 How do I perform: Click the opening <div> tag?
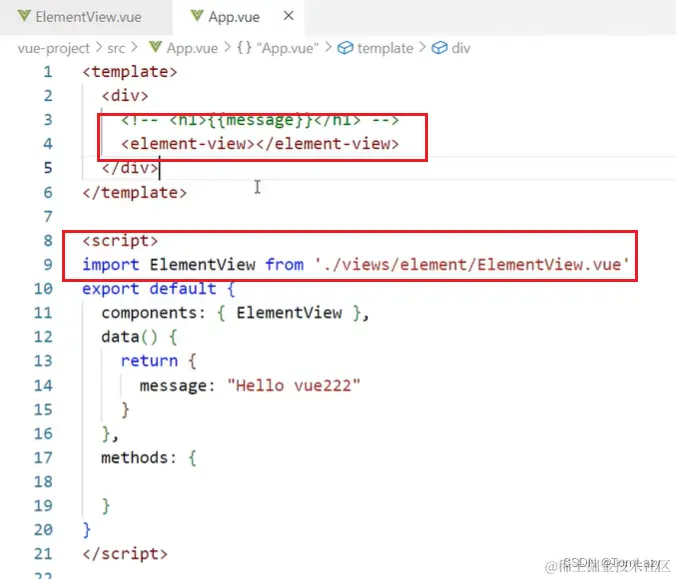tap(125, 96)
